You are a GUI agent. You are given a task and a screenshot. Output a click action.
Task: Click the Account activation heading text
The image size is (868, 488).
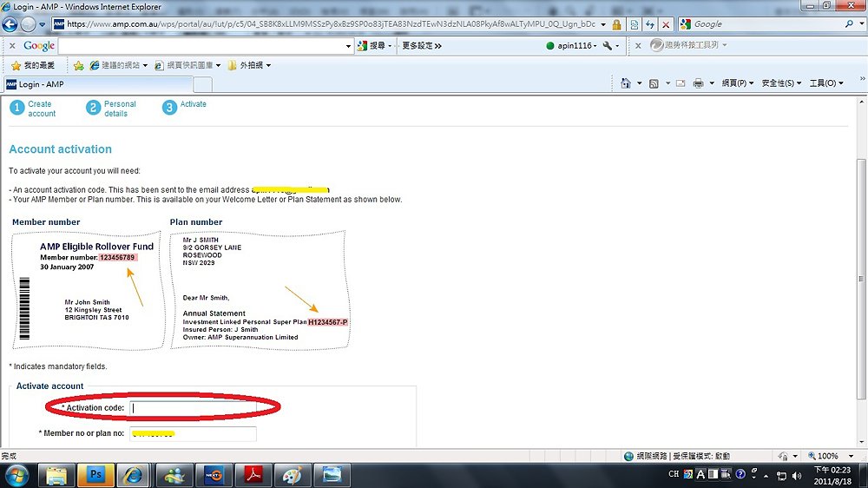pos(61,149)
